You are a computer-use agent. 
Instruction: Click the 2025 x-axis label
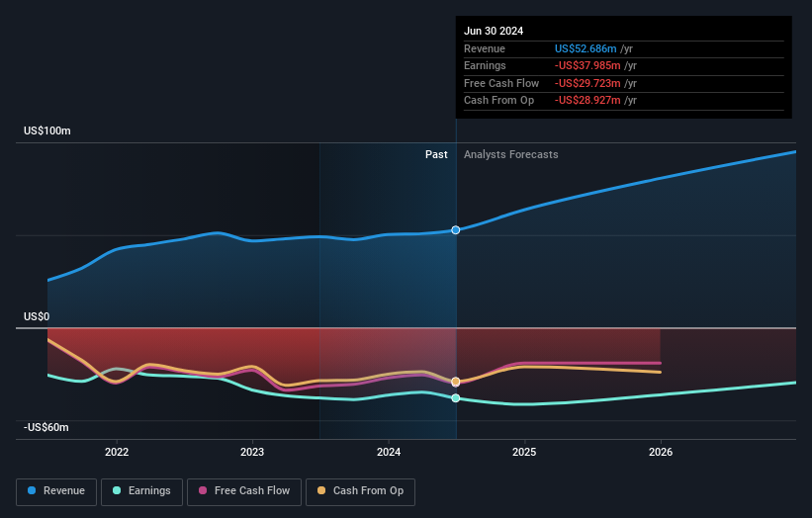coord(524,452)
